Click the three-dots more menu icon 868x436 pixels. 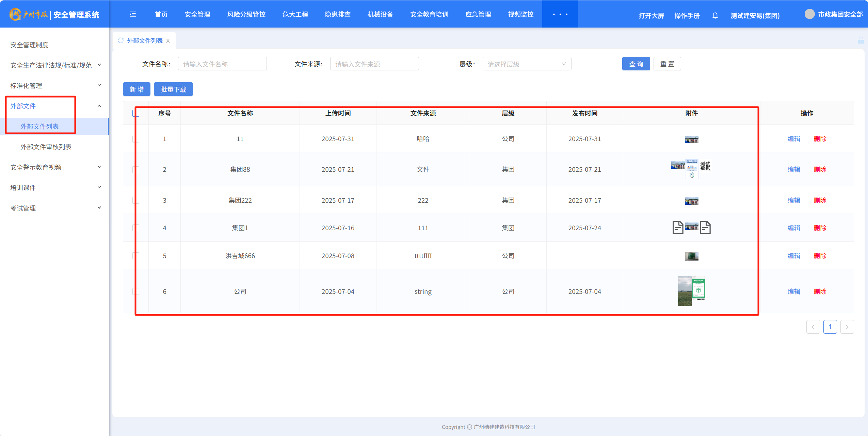pos(560,14)
